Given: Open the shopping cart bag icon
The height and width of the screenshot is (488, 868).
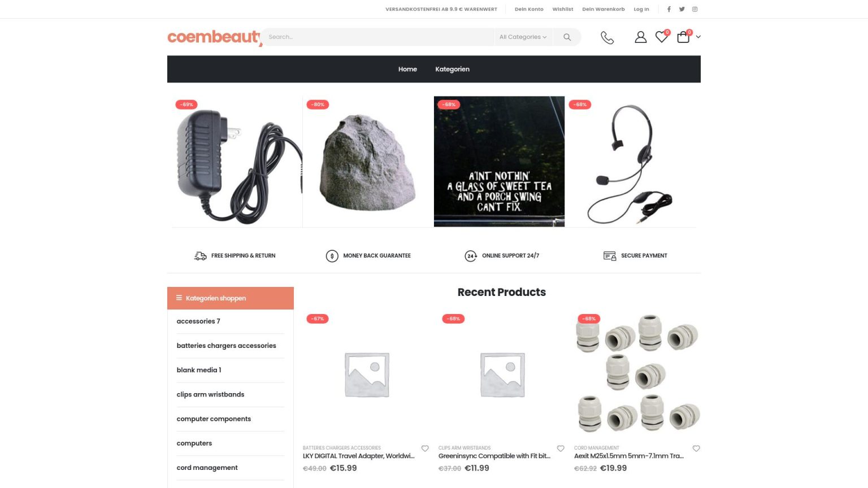Looking at the screenshot, I should coord(683,37).
